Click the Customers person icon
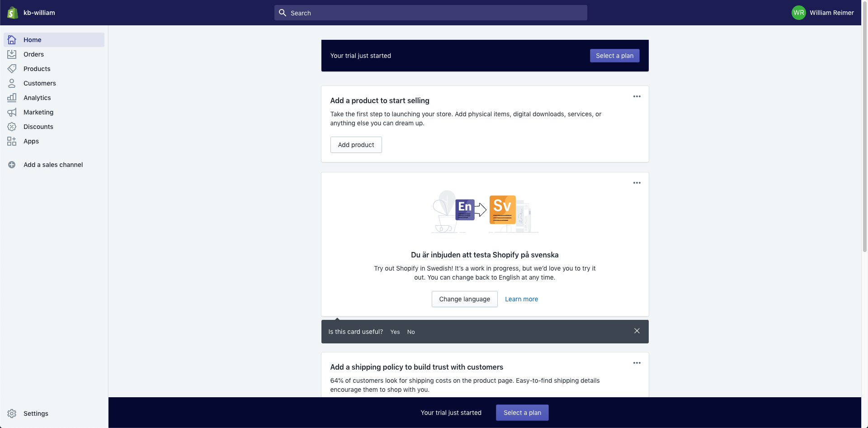The height and width of the screenshot is (428, 868). point(12,83)
